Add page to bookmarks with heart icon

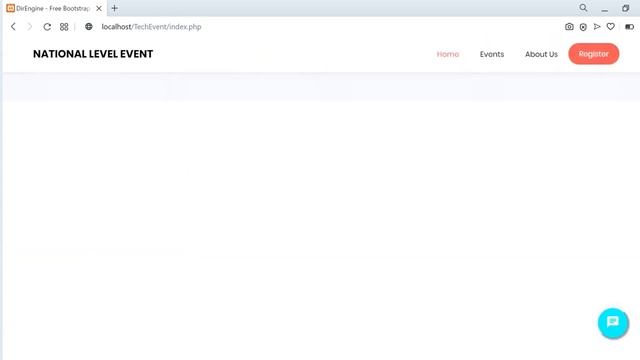[x=611, y=27]
